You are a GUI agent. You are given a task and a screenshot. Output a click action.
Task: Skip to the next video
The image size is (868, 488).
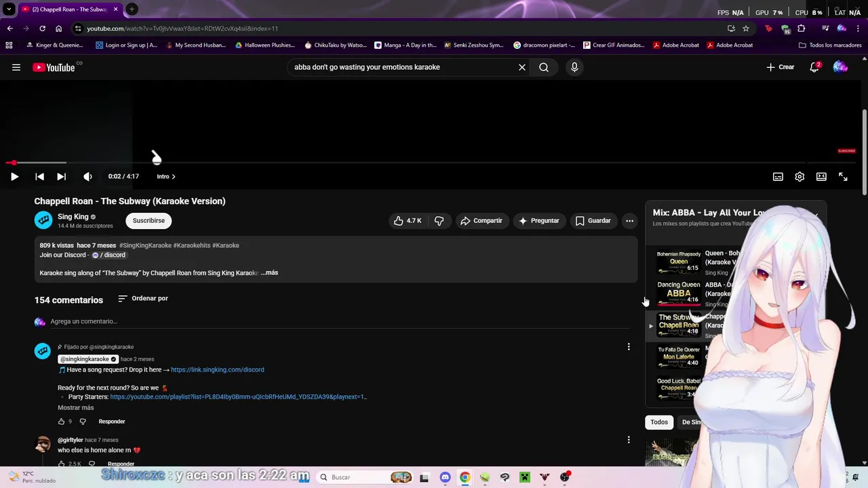[61, 176]
